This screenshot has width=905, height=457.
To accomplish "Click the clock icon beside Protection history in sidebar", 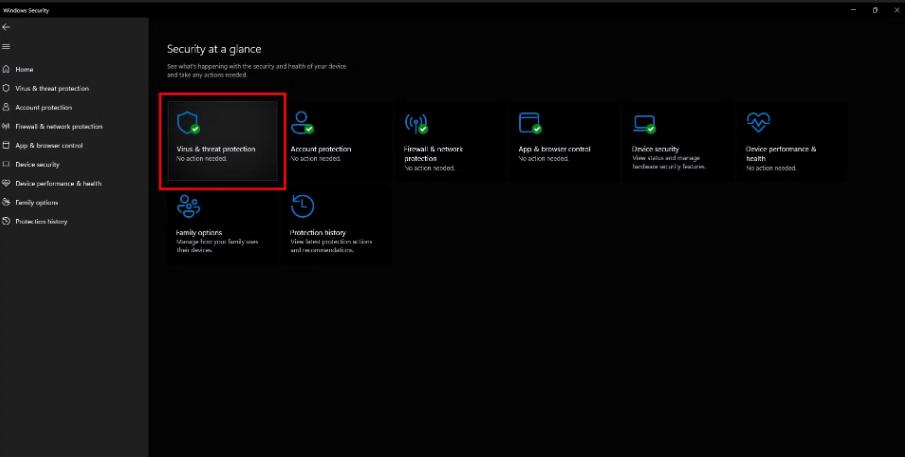I will (6, 222).
